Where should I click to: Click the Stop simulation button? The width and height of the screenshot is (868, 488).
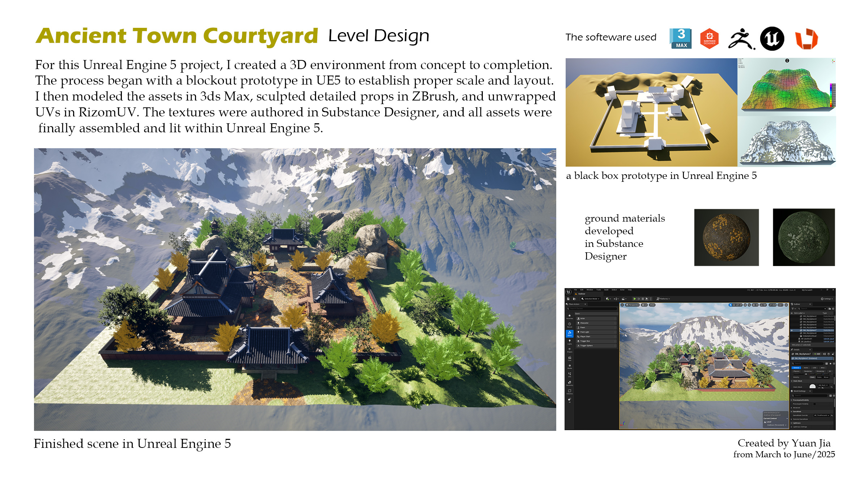tap(643, 299)
